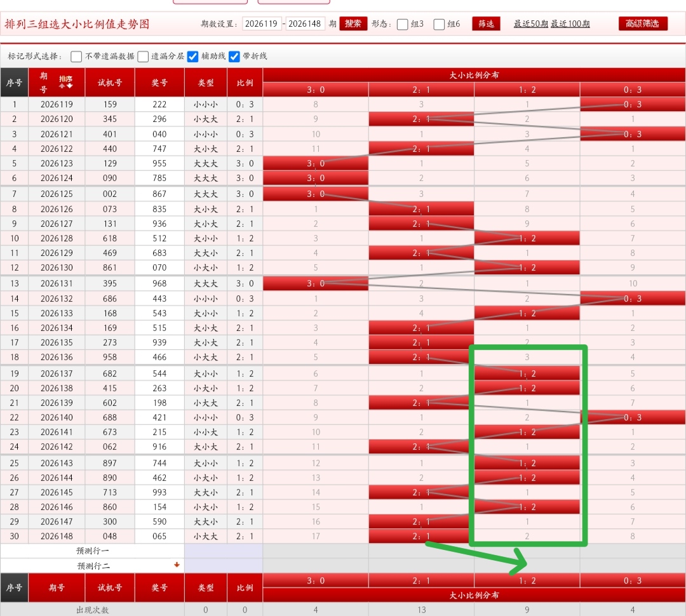The image size is (686, 616).
Task: Click the 搜索 search button
Action: pyautogui.click(x=353, y=23)
